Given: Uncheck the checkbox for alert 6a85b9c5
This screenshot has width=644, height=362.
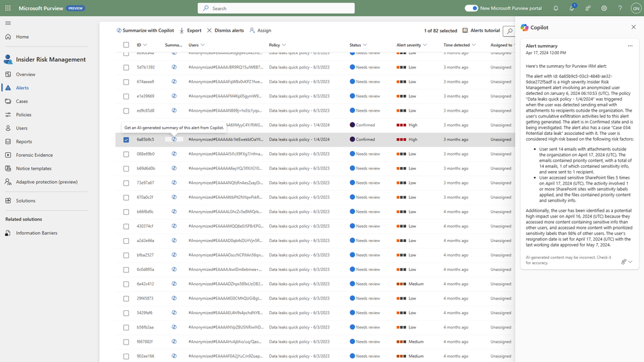Looking at the screenshot, I should click(126, 140).
